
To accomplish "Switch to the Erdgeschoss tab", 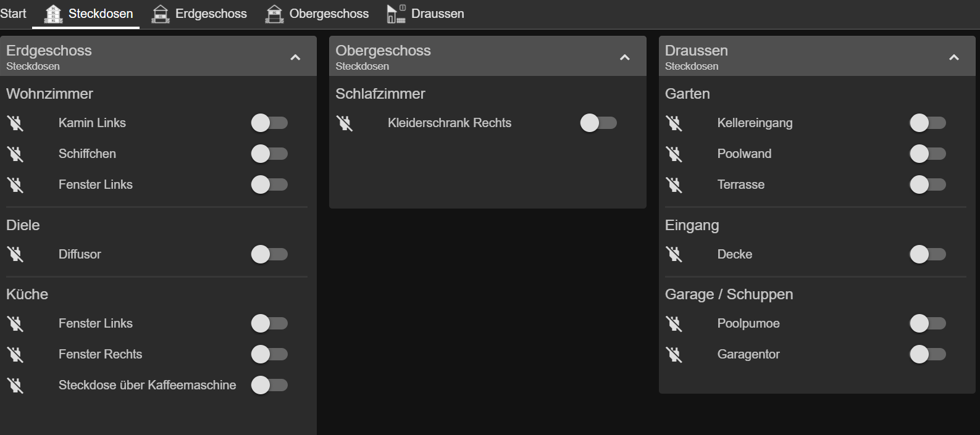I will coord(199,14).
